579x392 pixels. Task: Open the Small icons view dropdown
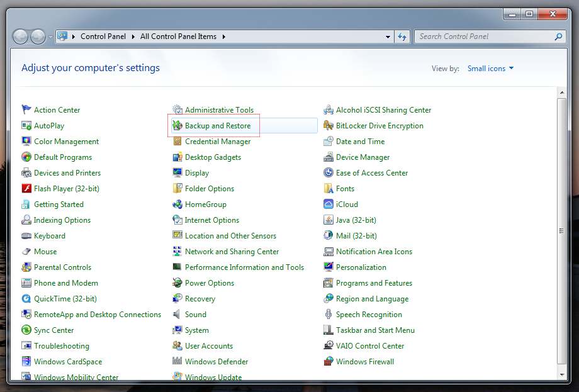coord(490,69)
